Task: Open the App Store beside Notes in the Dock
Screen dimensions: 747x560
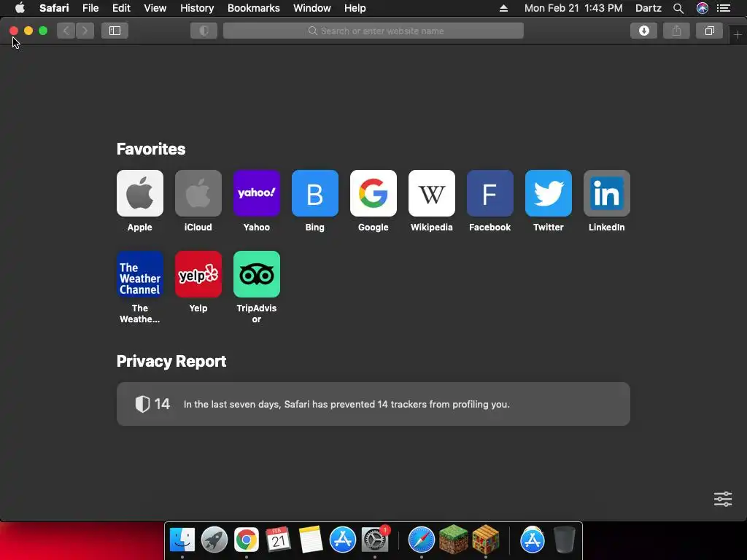Action: [343, 540]
